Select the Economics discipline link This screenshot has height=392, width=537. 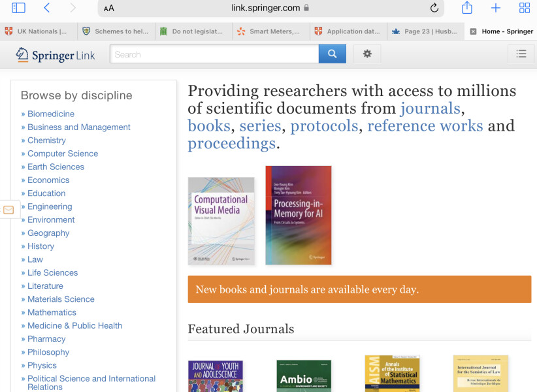(x=48, y=180)
